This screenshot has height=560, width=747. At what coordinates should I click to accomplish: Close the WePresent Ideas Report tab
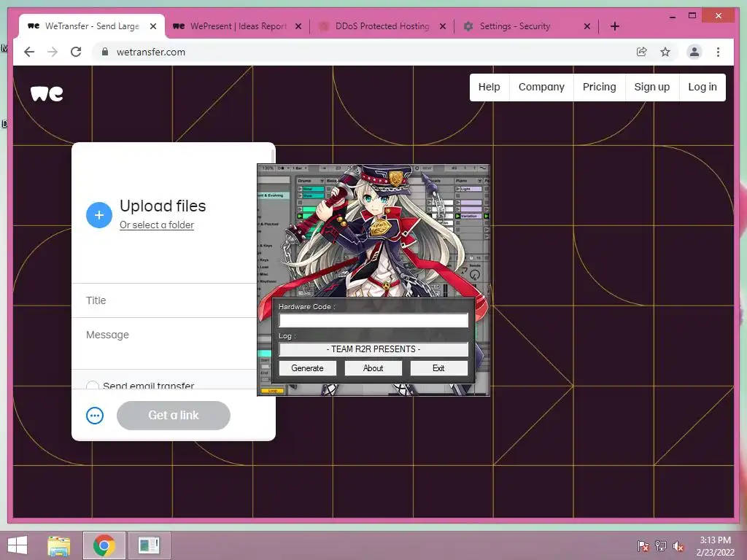pyautogui.click(x=298, y=26)
